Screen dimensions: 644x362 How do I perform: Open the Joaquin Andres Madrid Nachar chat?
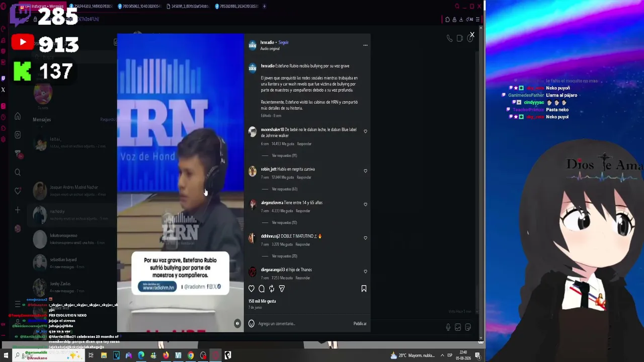point(71,191)
